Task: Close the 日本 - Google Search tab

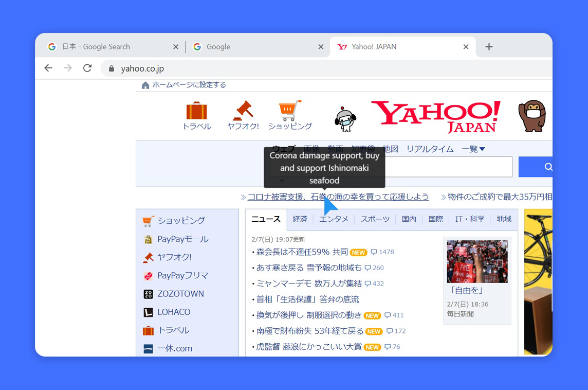Action: 175,47
